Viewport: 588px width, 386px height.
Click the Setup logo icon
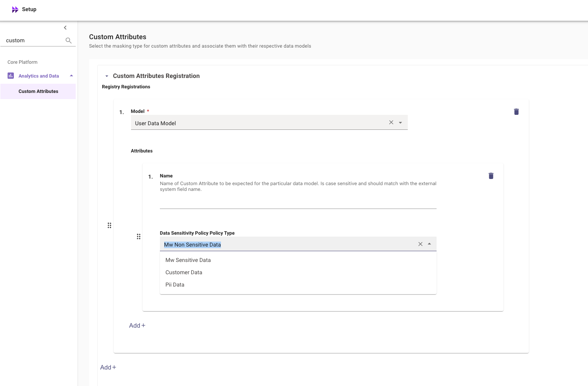(15, 10)
